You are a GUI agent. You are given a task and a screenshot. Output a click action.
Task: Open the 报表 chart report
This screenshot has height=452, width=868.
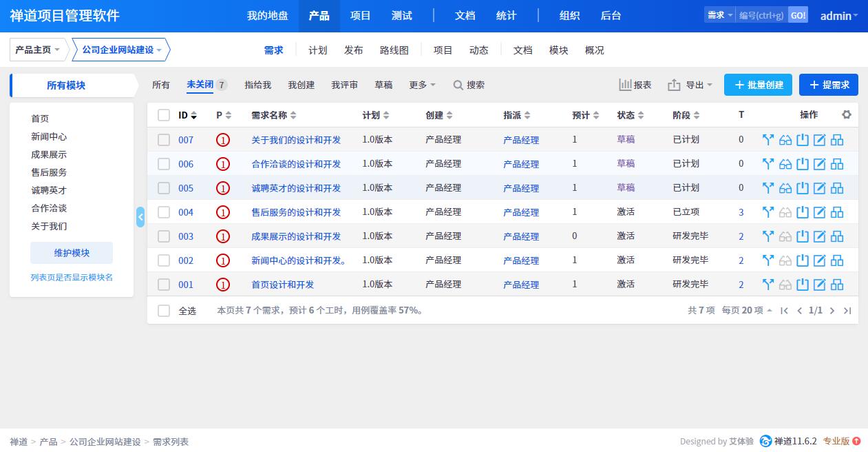click(635, 85)
